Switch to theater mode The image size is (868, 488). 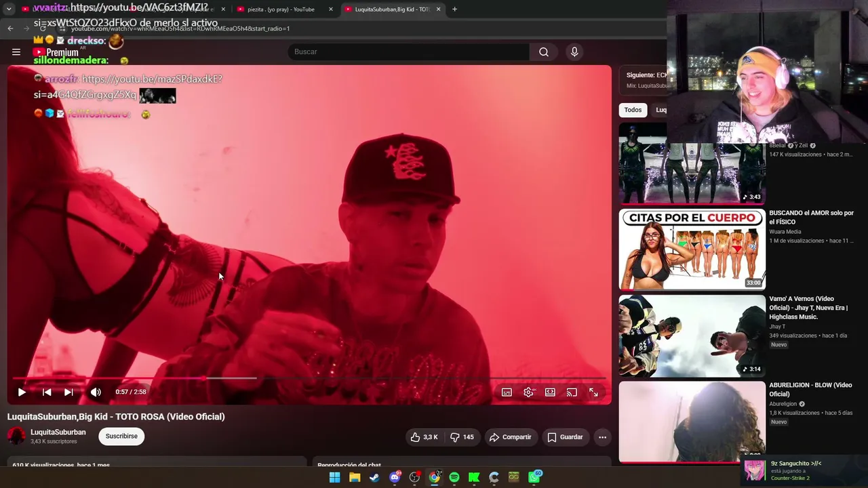click(550, 392)
